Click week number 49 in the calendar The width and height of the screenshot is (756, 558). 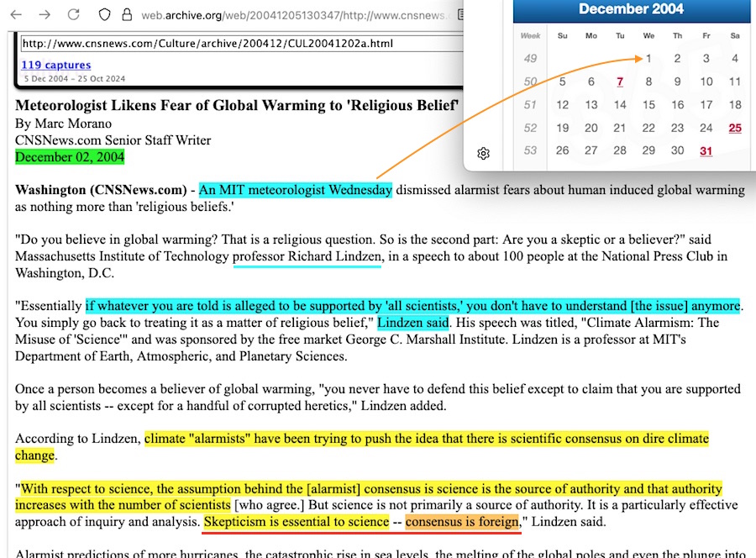530,59
